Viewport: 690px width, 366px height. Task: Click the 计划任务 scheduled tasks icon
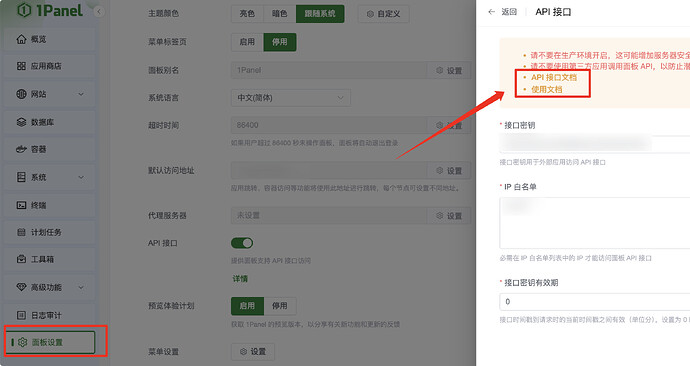pos(21,232)
